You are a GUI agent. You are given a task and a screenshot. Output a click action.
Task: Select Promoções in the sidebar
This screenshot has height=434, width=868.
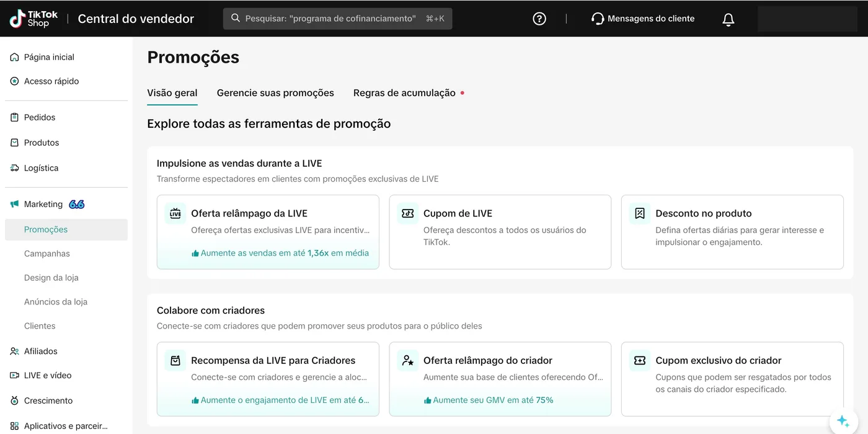coord(66,229)
